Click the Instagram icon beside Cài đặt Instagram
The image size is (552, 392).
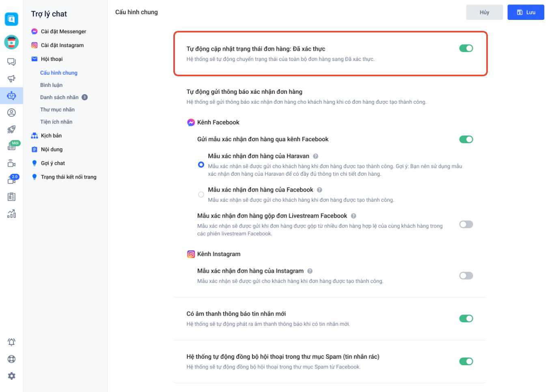tap(34, 45)
